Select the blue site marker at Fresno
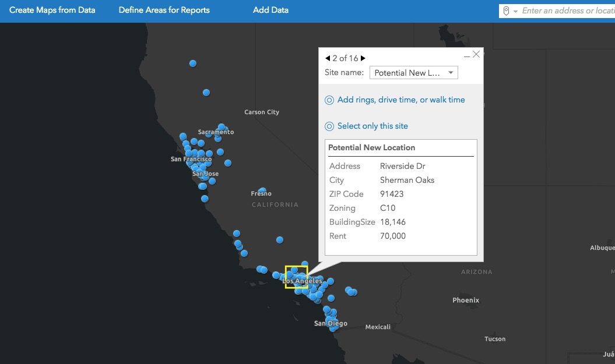 [262, 191]
